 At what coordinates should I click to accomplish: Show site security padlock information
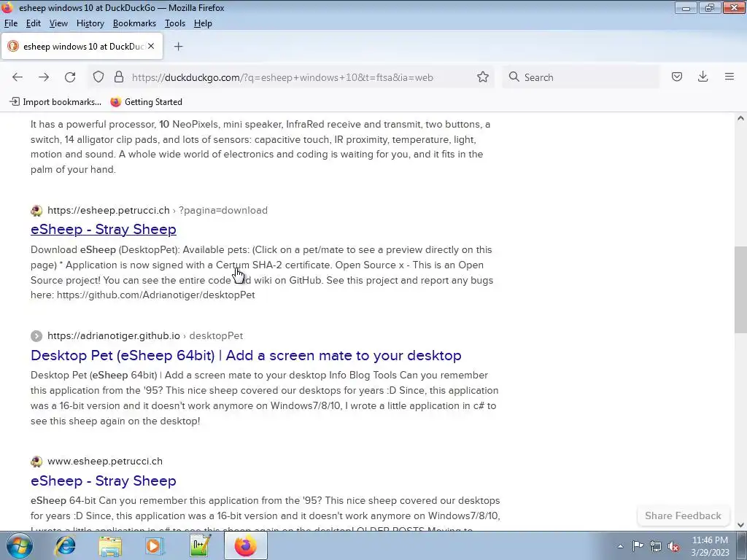pos(119,77)
